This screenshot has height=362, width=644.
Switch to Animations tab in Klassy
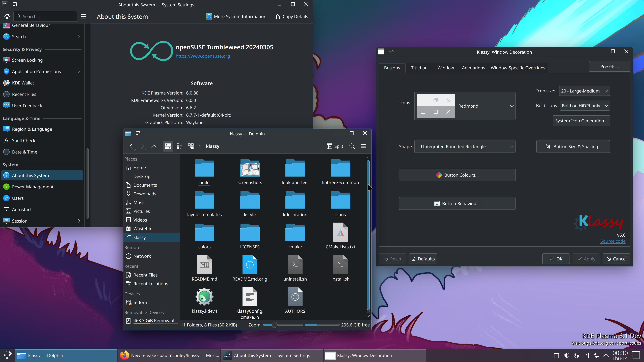(x=473, y=68)
